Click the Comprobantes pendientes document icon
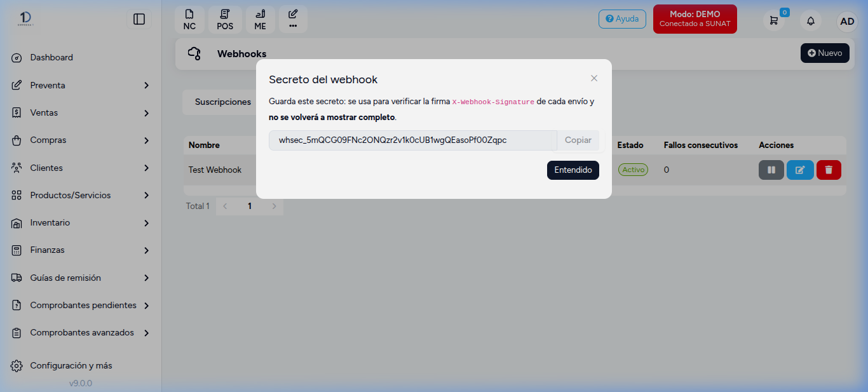The height and width of the screenshot is (392, 868). 17,306
